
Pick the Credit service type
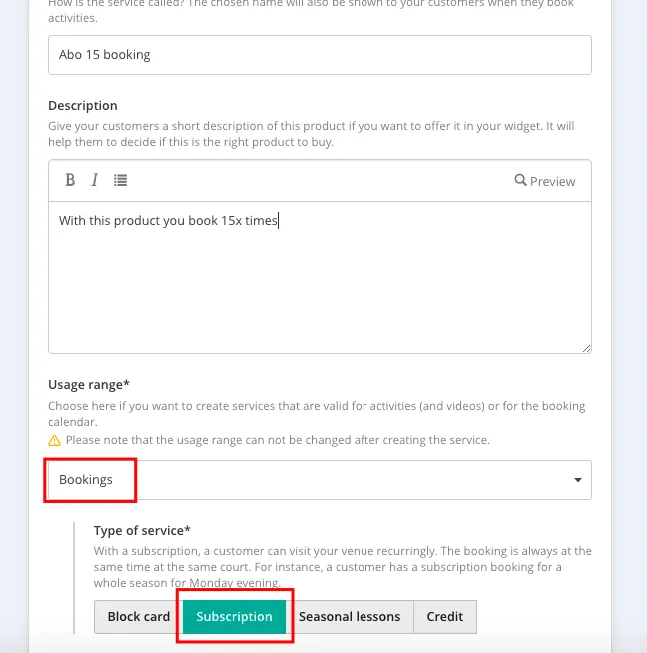pos(444,617)
